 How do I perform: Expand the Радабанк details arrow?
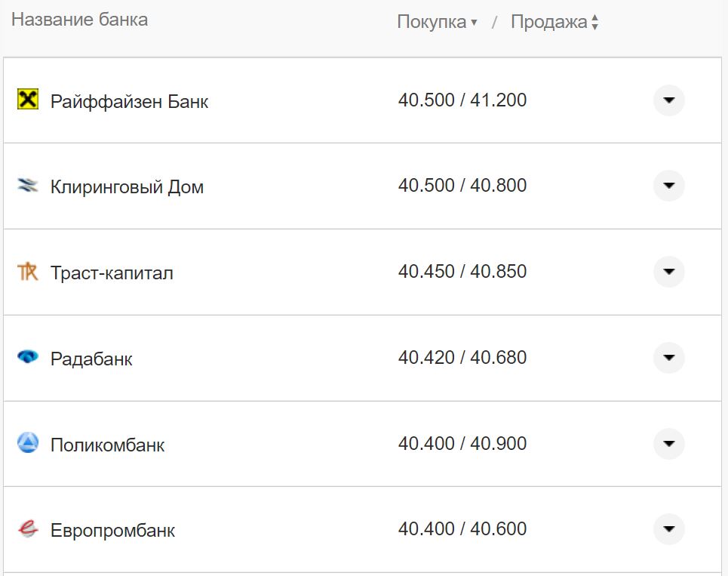click(668, 358)
